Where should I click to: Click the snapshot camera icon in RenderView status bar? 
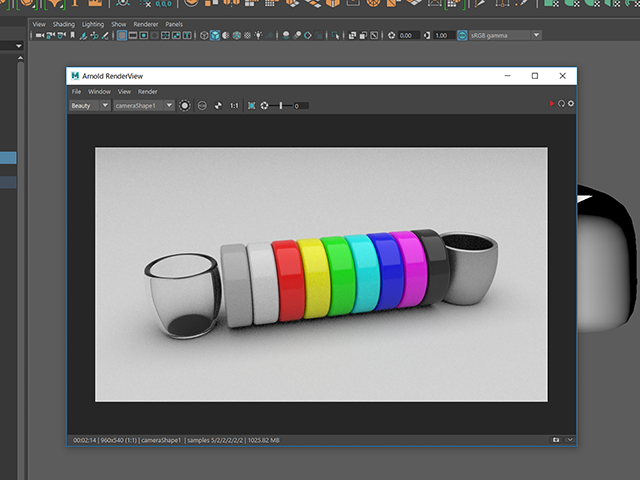(x=556, y=440)
